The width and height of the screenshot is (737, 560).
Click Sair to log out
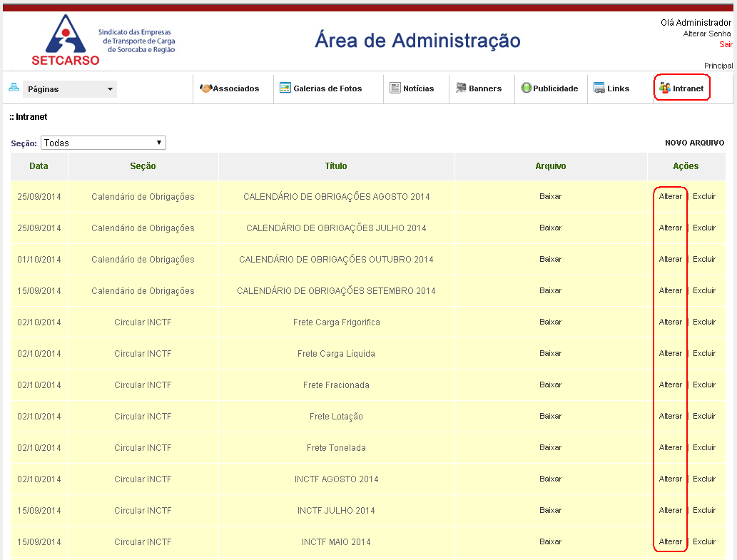pos(726,44)
